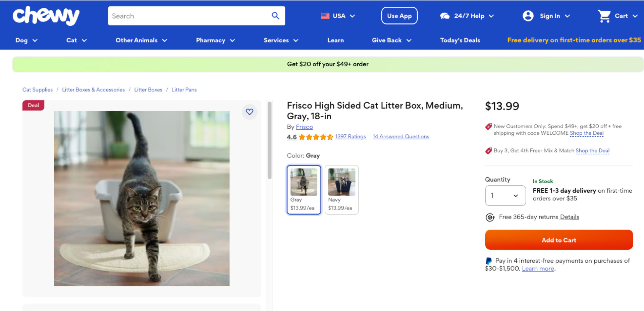Open the Services menu
Image resolution: width=644 pixels, height=311 pixels.
(x=281, y=40)
